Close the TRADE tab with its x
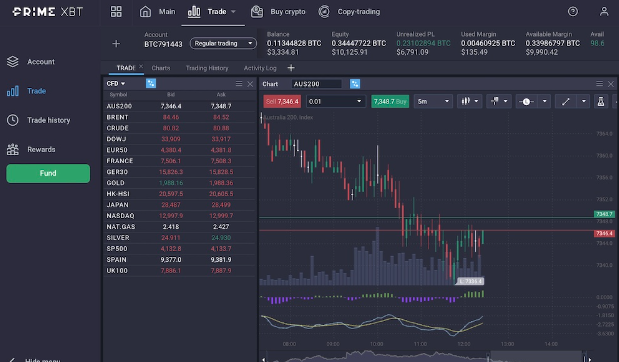Screen dimensions: 619x362 141,66
